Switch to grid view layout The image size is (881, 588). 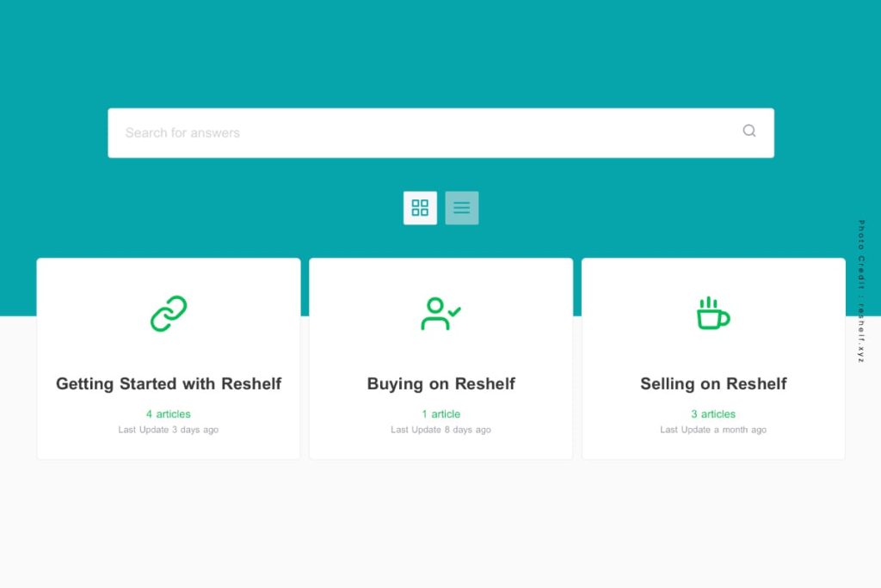[x=420, y=208]
